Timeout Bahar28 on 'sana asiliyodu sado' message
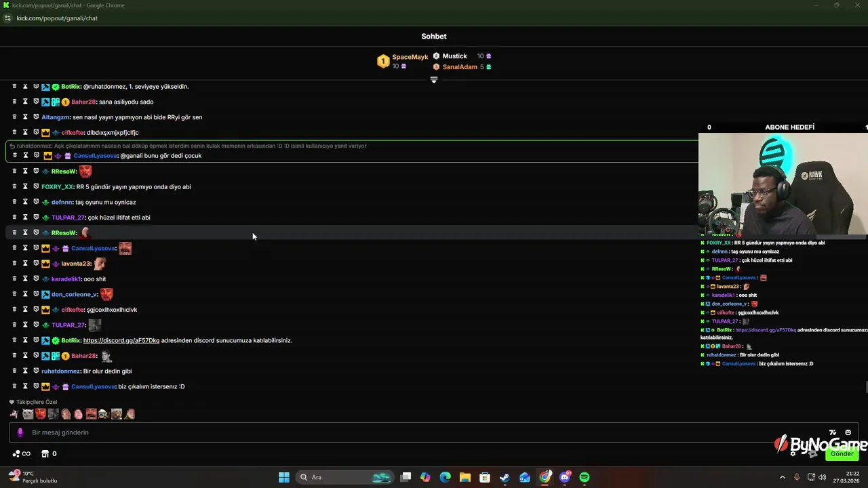The width and height of the screenshot is (868, 488). click(x=25, y=102)
